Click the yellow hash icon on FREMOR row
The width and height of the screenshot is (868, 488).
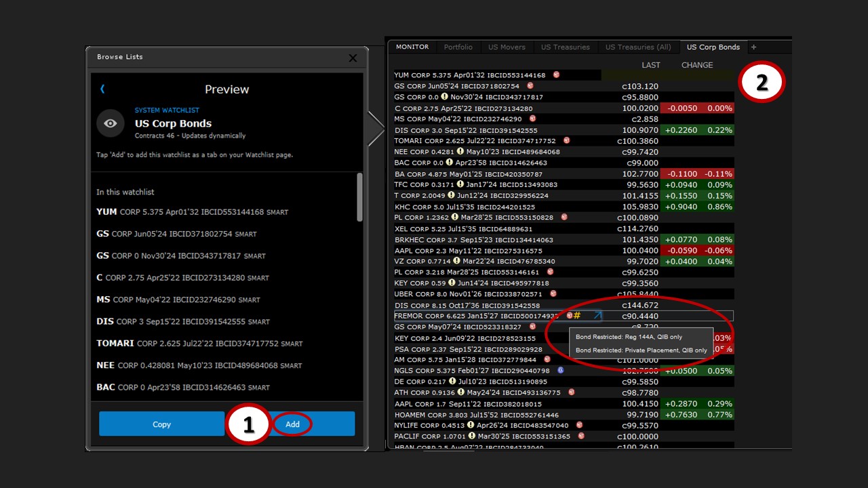click(577, 316)
